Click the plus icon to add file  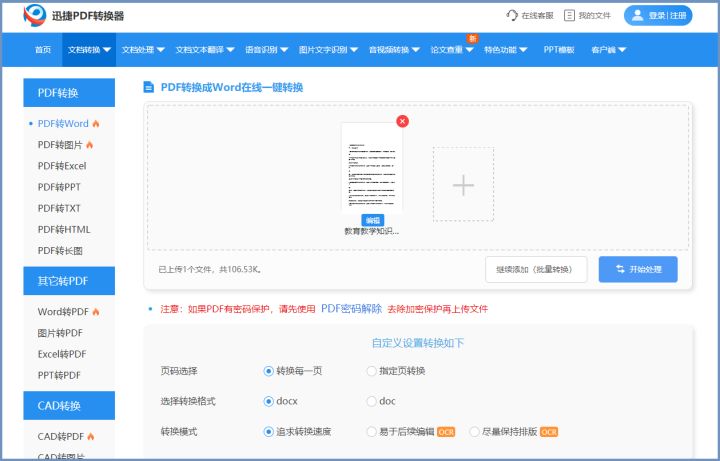click(463, 184)
